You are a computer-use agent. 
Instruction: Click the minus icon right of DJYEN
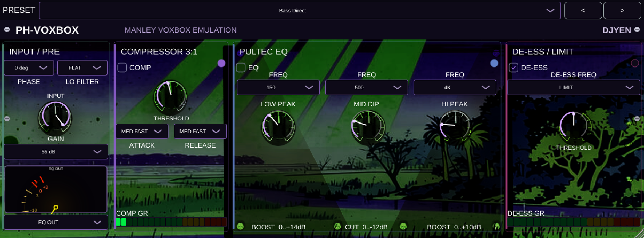[x=637, y=29]
